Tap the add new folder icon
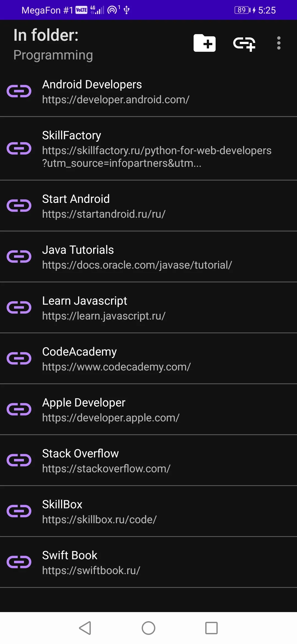The width and height of the screenshot is (297, 644). coord(204,43)
